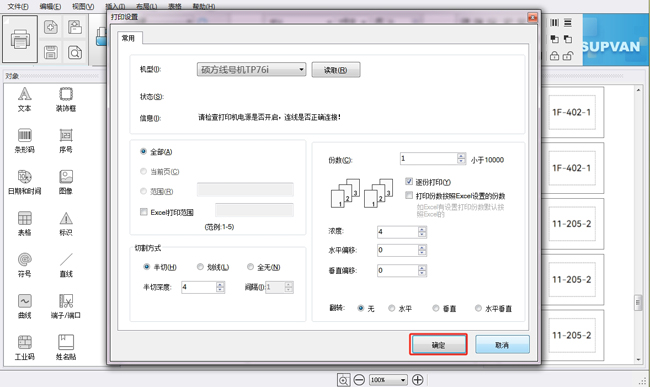The width and height of the screenshot is (650, 387).
Task: Click the Save disk icon
Action: click(51, 53)
